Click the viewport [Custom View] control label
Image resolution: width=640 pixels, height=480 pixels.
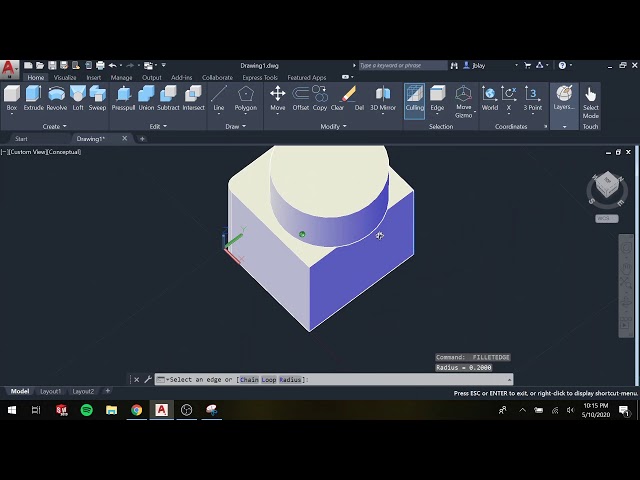point(27,152)
